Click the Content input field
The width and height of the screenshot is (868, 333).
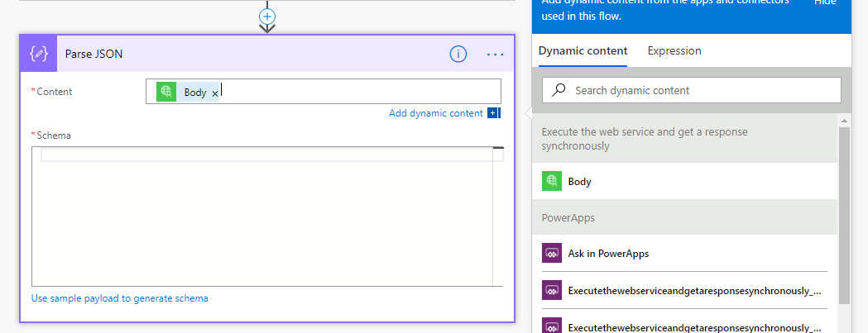point(356,92)
